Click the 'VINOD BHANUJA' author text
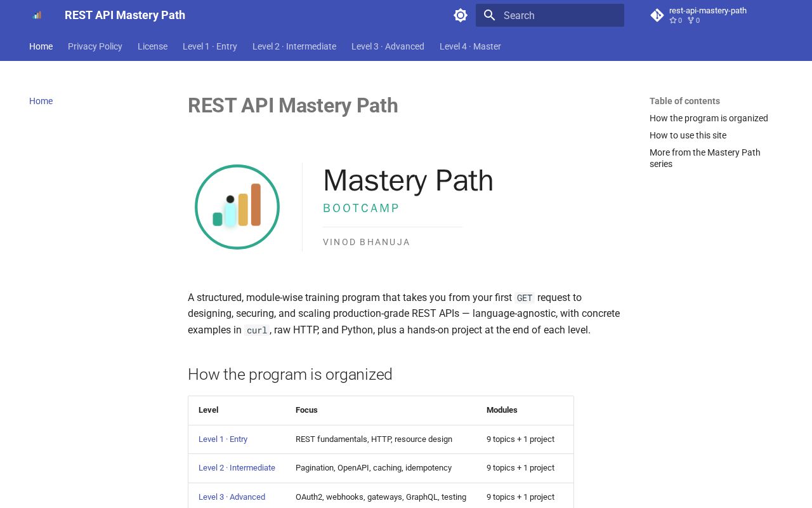Screen dimensions: 812x508 [366, 242]
